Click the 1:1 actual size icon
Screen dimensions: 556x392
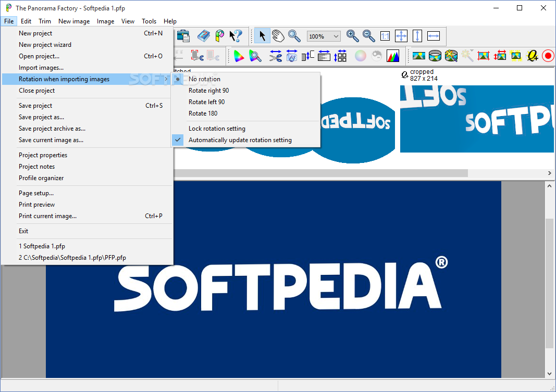[385, 36]
